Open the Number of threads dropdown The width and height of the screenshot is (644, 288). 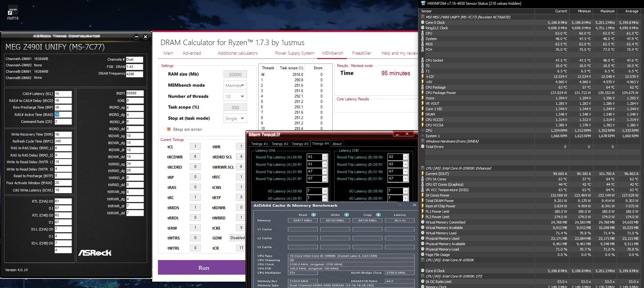click(x=235, y=97)
